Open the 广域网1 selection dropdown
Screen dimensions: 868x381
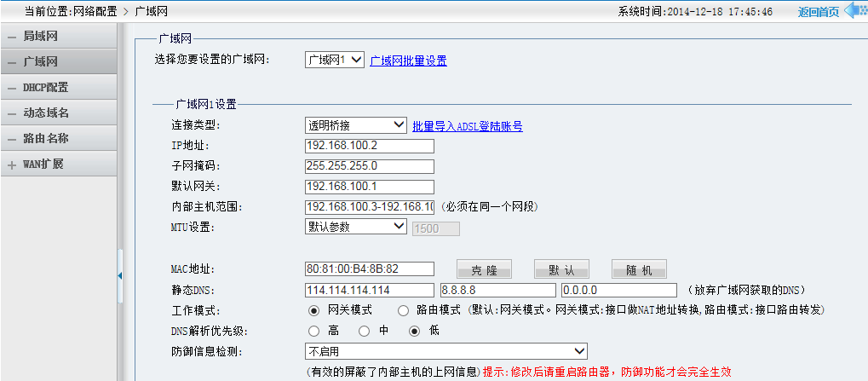(334, 60)
